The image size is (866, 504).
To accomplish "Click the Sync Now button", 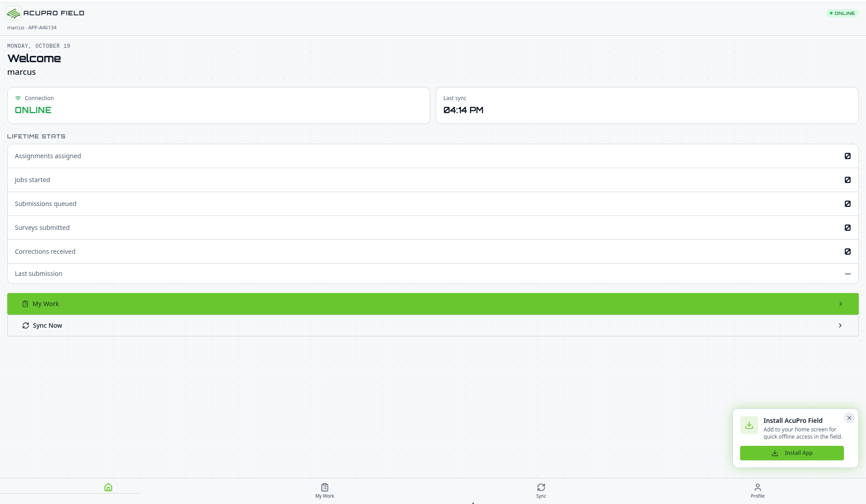I will [x=433, y=325].
